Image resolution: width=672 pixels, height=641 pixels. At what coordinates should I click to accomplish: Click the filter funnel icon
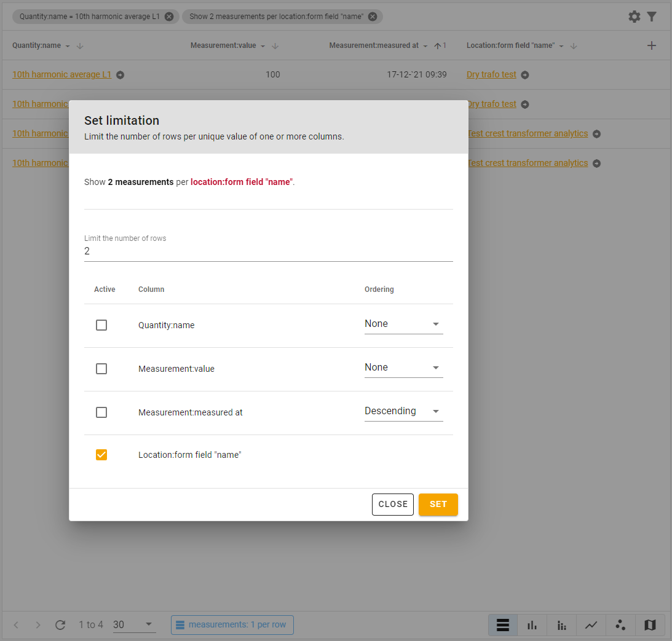[x=652, y=17]
